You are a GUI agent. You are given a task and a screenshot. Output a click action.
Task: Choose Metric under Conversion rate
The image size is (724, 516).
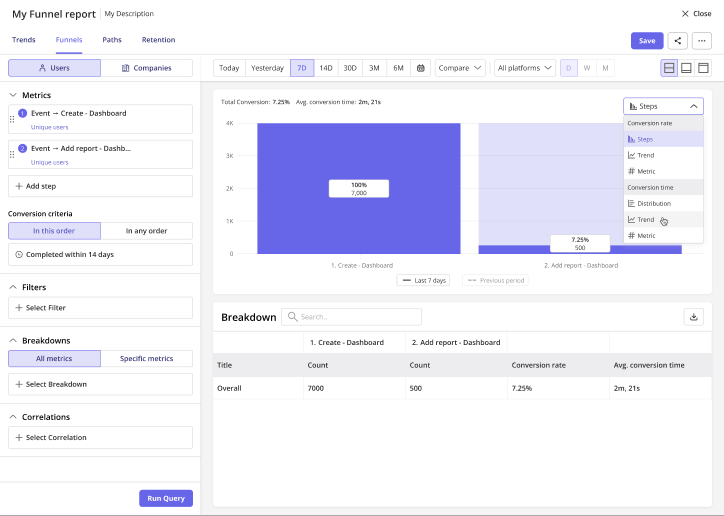(x=664, y=171)
